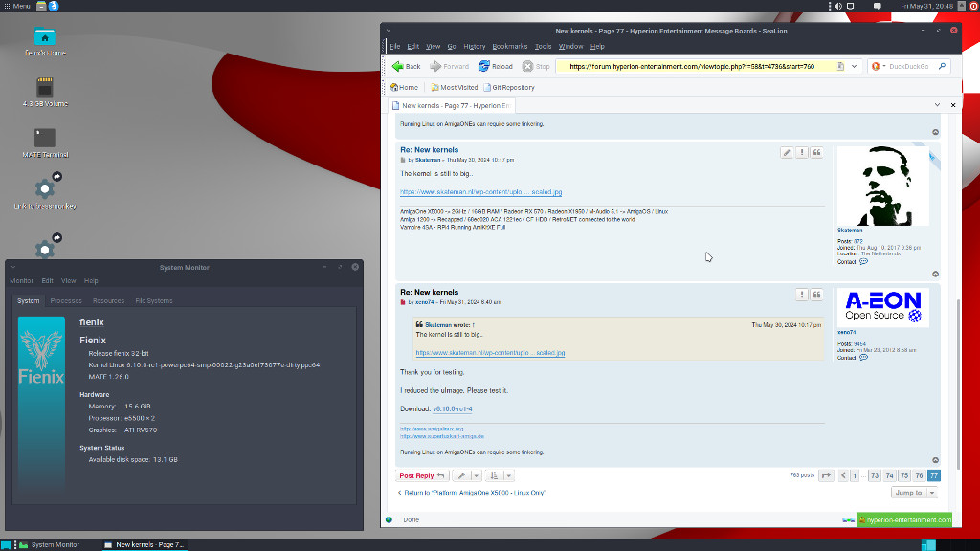
Task: Switch to the Resources tab
Action: coord(109,301)
